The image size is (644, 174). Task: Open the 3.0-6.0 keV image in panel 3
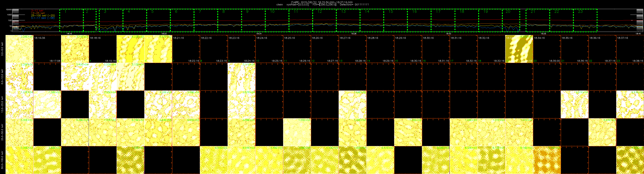coord(75,49)
